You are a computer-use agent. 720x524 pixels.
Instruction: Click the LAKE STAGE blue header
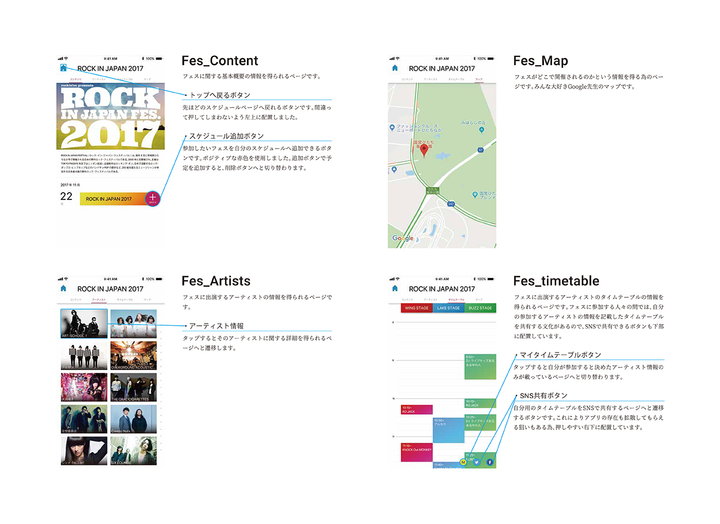click(x=449, y=308)
